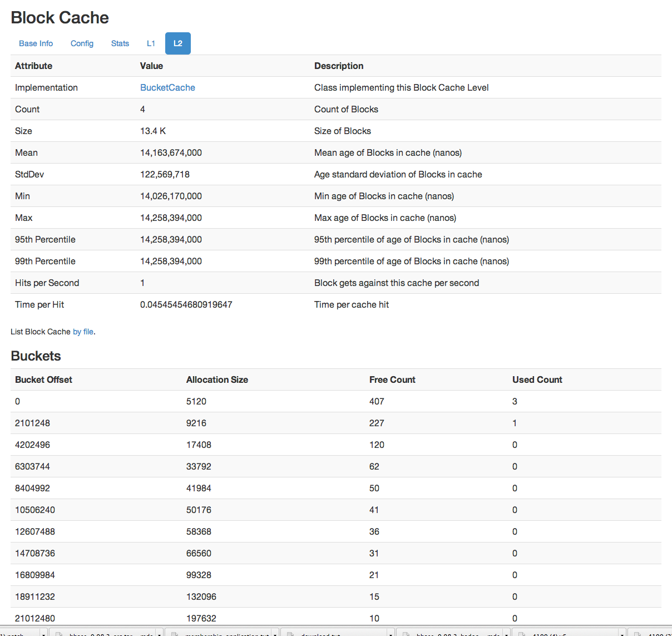Expand the patch download dropdown arrow

43,634
